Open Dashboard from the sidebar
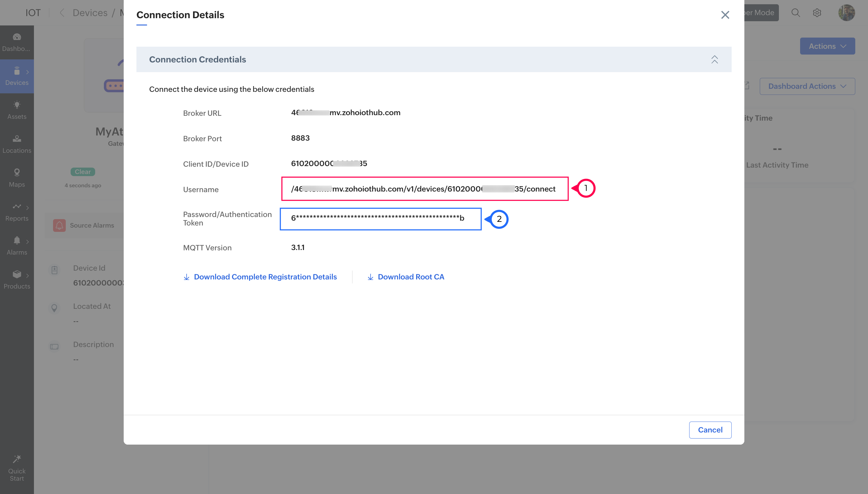 [x=17, y=42]
